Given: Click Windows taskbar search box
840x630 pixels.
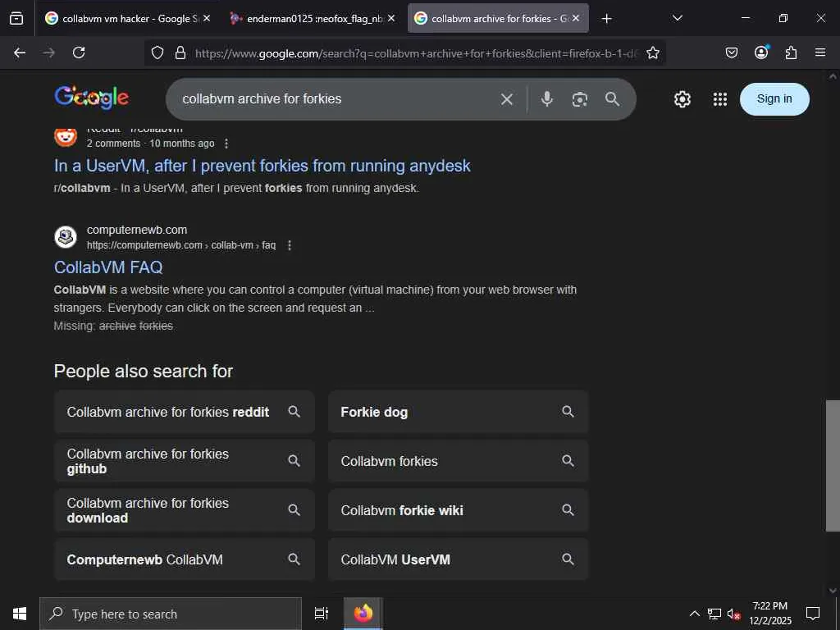Looking at the screenshot, I should (x=171, y=614).
